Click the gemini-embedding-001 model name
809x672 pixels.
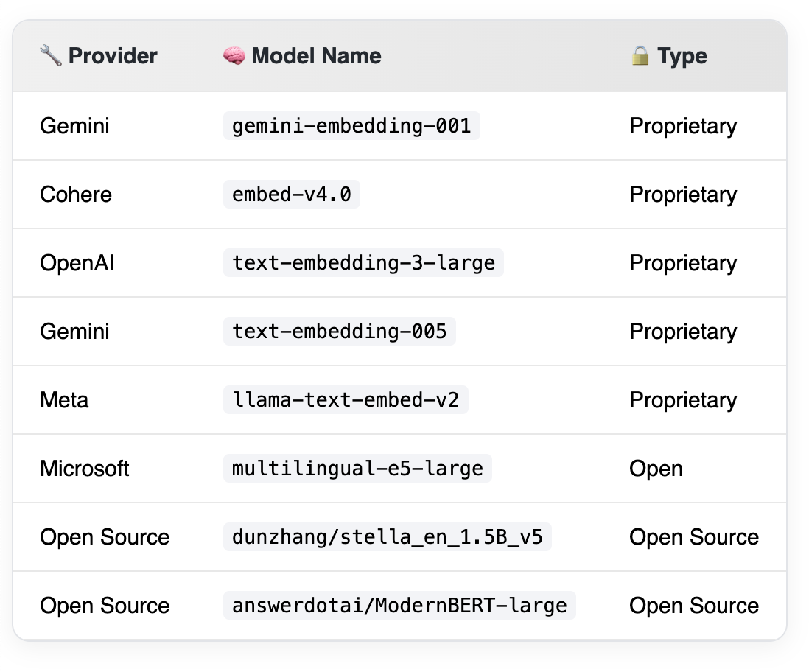[x=351, y=126]
